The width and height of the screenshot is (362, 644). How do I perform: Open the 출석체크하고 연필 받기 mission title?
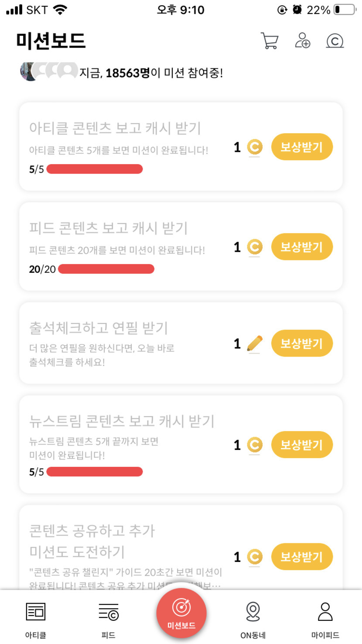[99, 328]
